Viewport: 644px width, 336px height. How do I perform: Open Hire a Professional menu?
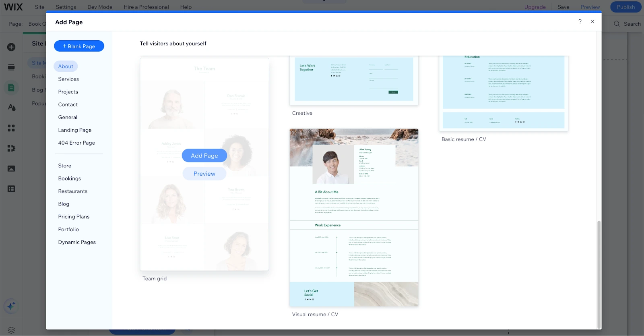click(x=146, y=7)
